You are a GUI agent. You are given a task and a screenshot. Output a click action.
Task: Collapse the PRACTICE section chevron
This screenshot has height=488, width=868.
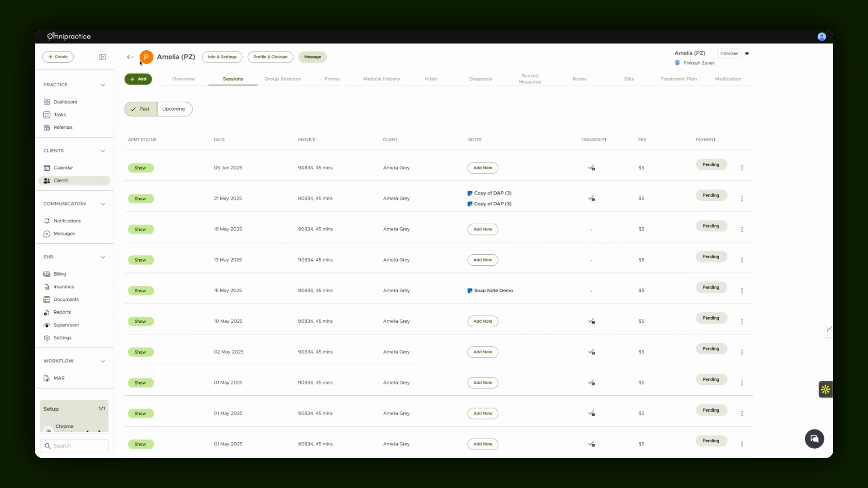(103, 85)
